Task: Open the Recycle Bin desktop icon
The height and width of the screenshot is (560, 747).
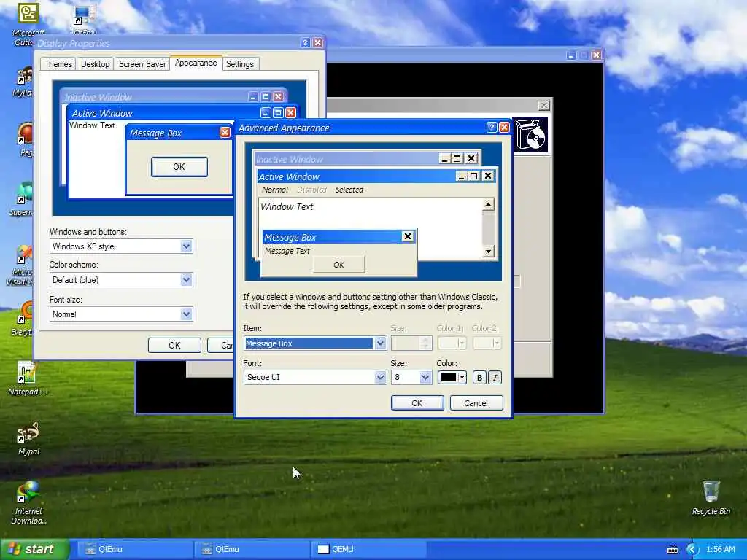Action: click(711, 497)
